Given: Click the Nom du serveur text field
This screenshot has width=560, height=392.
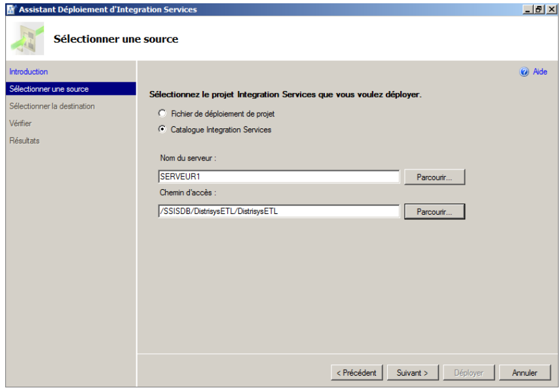Looking at the screenshot, I should [x=278, y=177].
